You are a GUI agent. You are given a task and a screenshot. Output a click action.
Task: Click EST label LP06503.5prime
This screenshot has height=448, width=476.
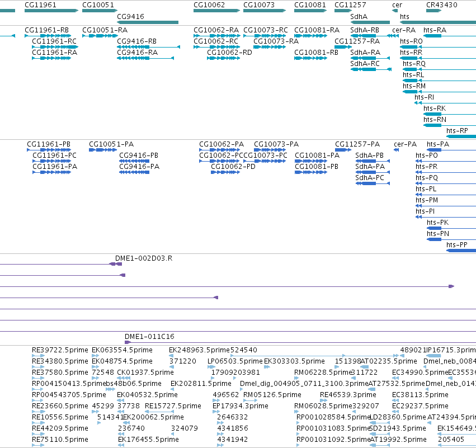coord(235,361)
